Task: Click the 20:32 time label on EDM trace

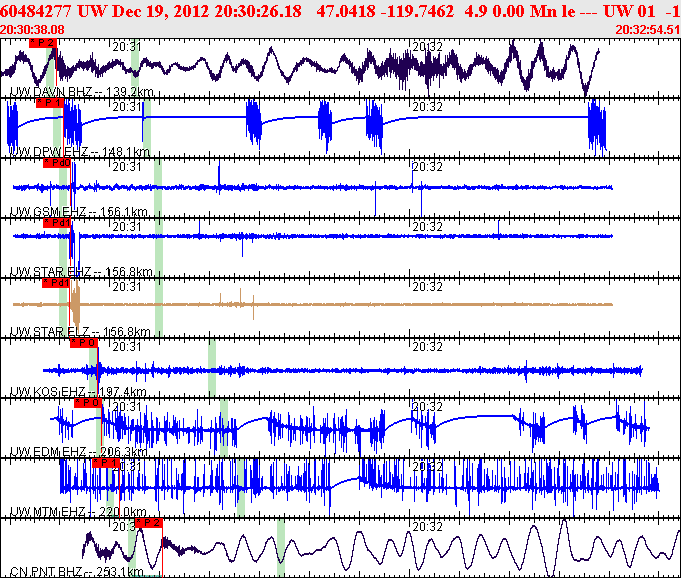Action: (x=427, y=406)
